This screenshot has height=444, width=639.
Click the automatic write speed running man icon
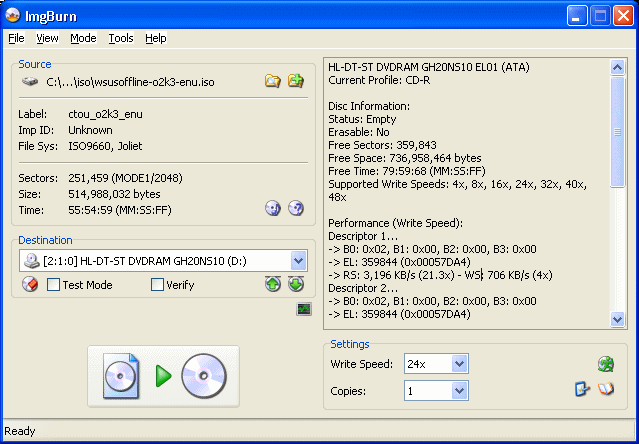click(x=606, y=364)
